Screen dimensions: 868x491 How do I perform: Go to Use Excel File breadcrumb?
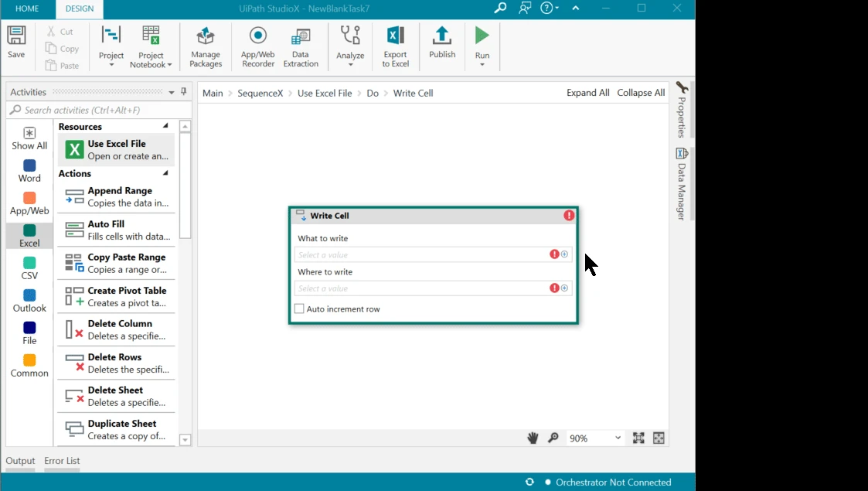(325, 93)
